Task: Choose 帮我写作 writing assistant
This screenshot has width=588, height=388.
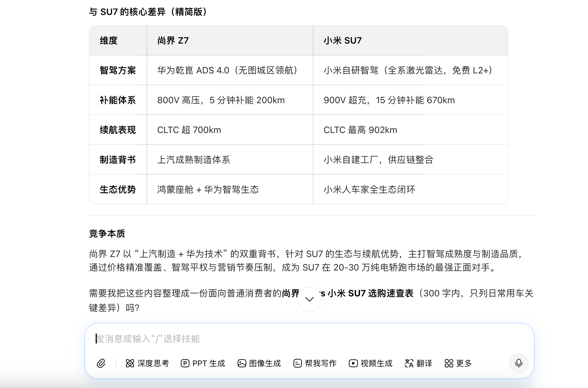Action: [315, 363]
